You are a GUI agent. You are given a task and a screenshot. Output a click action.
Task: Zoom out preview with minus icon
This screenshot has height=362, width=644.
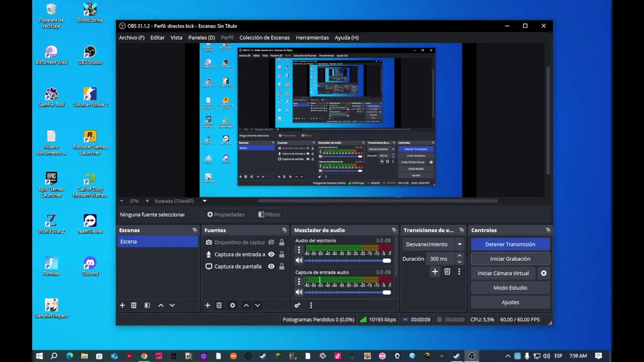[x=121, y=201]
